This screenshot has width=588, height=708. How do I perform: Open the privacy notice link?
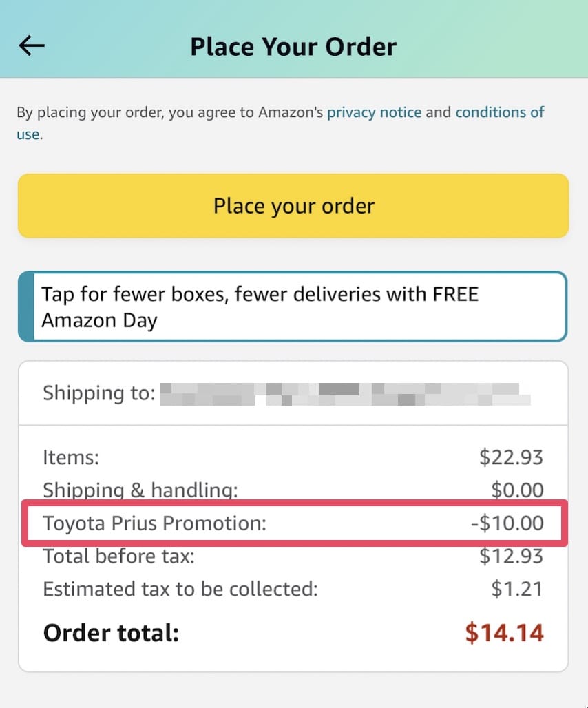(x=375, y=112)
